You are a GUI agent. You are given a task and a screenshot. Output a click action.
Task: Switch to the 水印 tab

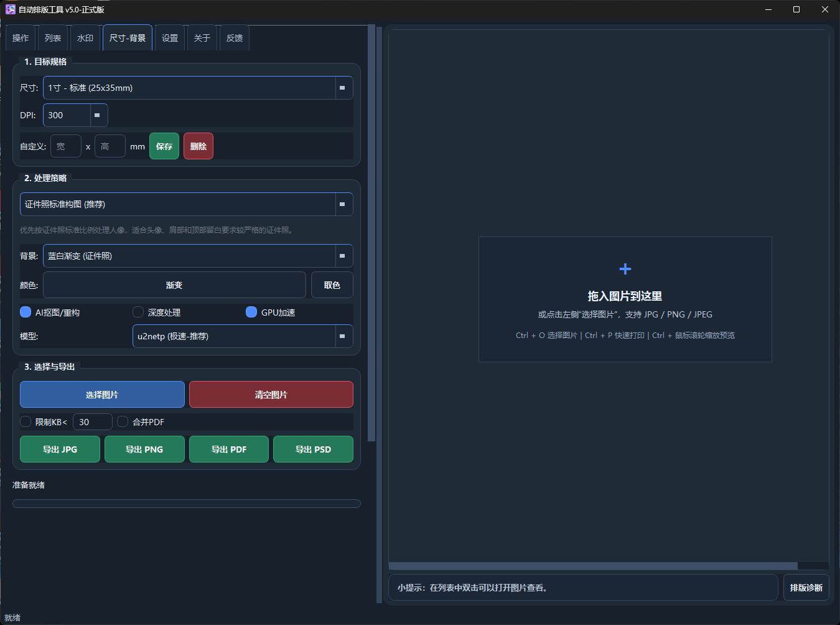pyautogui.click(x=85, y=38)
